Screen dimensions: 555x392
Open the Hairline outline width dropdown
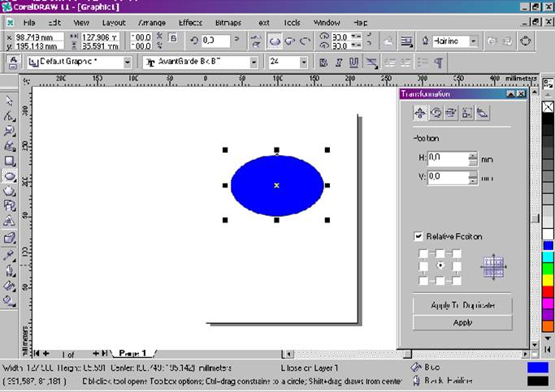coord(473,41)
